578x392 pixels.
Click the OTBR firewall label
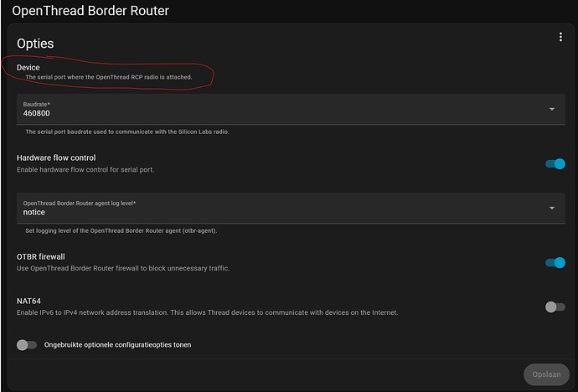click(x=40, y=257)
